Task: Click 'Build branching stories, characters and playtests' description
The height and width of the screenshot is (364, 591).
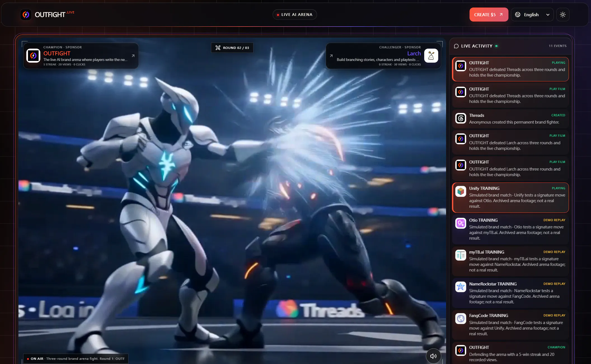Action: [x=378, y=60]
